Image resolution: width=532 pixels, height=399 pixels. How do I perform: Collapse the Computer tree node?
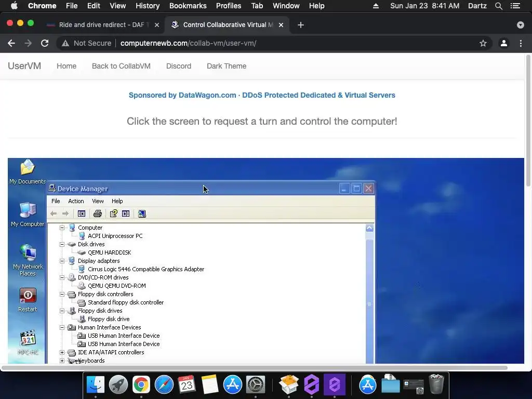click(62, 228)
